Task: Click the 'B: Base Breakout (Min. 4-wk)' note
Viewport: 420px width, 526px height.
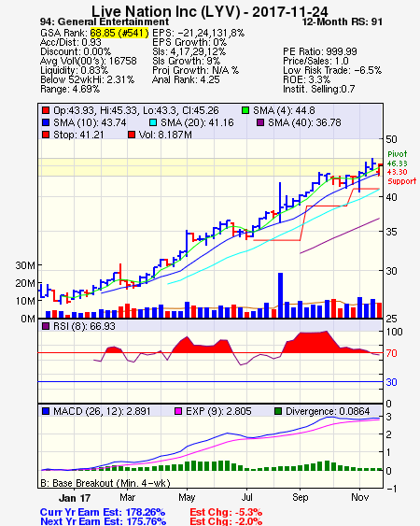Action: click(x=105, y=483)
